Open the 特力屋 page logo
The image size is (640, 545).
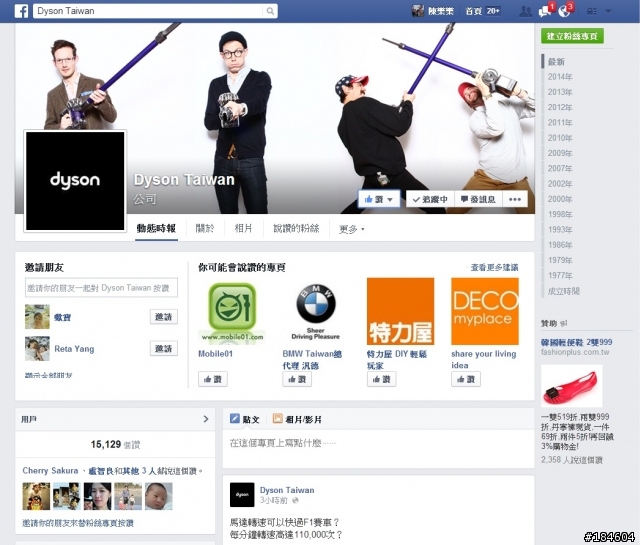400,311
